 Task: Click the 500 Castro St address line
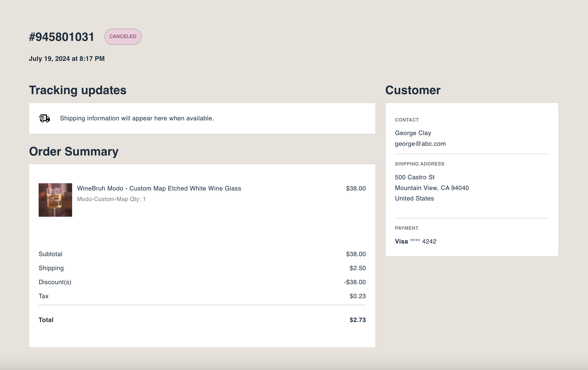(x=414, y=177)
